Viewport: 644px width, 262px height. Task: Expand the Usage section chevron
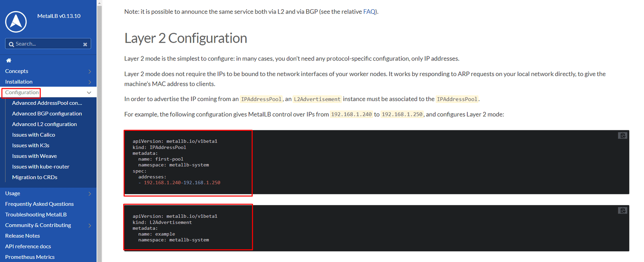(x=89, y=194)
